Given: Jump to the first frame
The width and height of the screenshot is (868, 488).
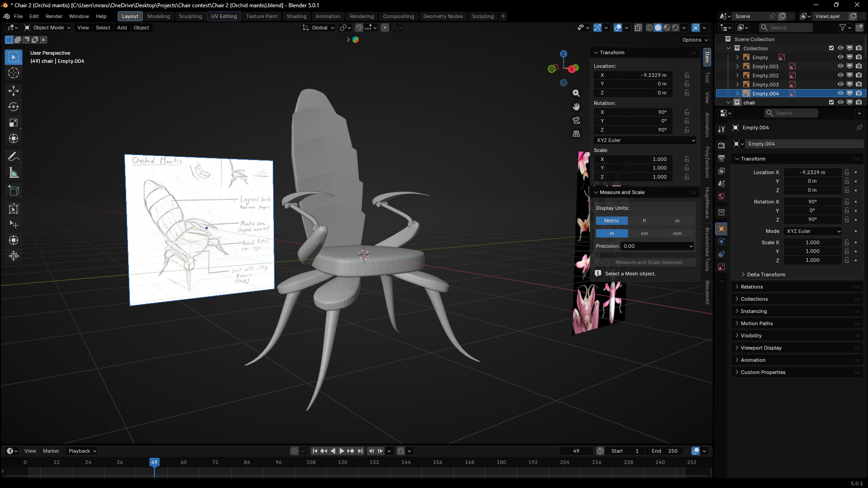Looking at the screenshot, I should (315, 451).
